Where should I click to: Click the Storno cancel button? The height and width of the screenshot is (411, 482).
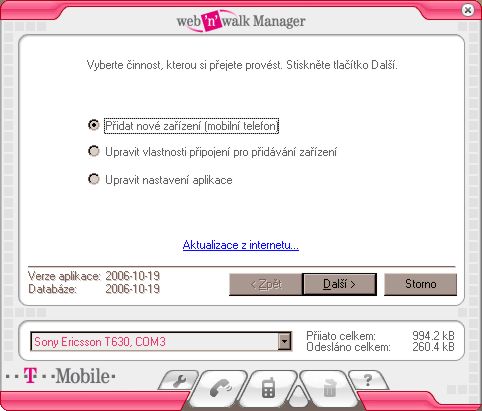tap(420, 284)
